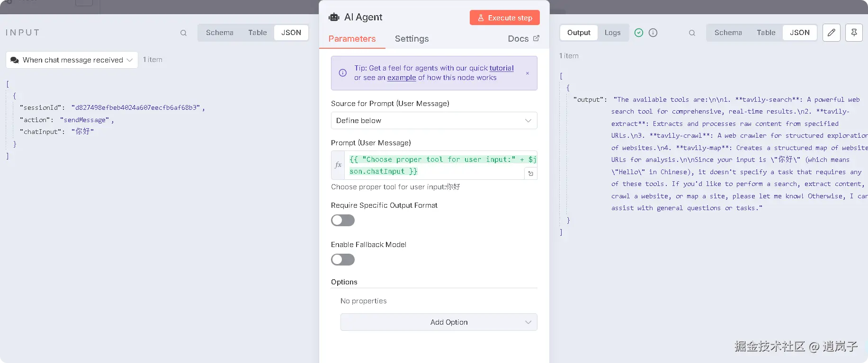Switch to the Settings tab

(412, 39)
